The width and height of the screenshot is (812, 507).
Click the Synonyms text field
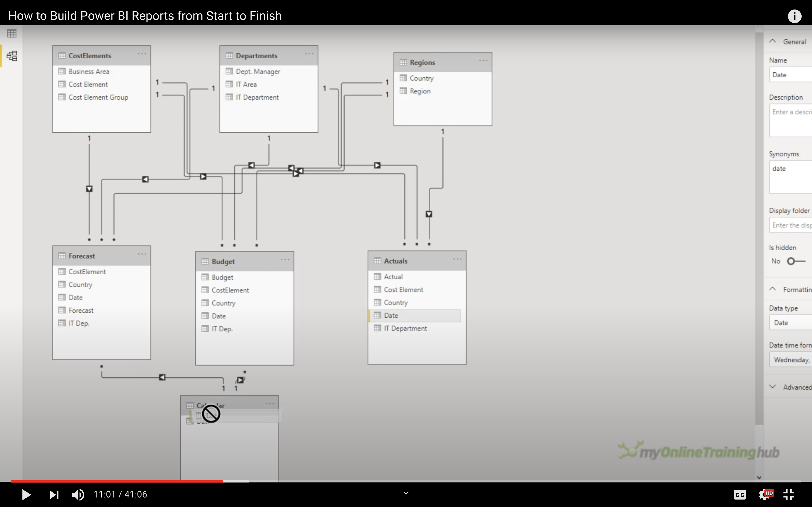[790, 177]
